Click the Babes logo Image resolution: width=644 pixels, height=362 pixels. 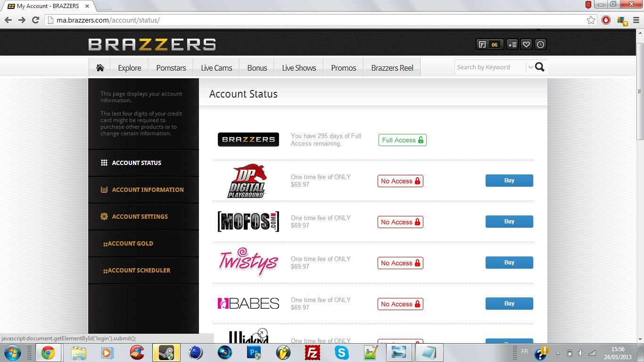pyautogui.click(x=248, y=304)
